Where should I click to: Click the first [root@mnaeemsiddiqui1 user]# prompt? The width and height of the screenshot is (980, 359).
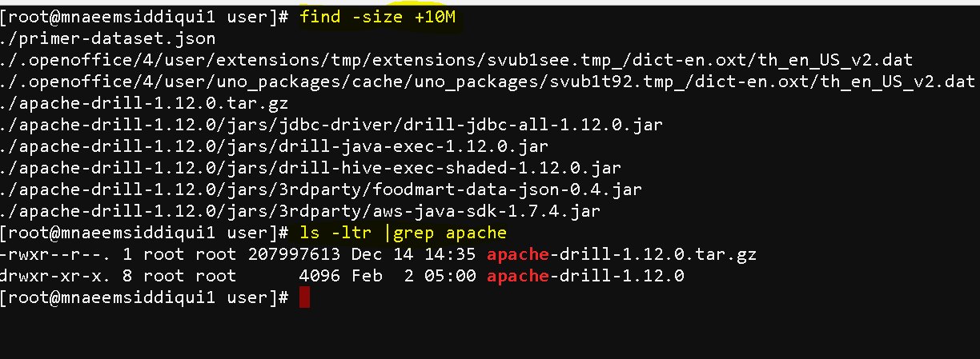[x=145, y=17]
